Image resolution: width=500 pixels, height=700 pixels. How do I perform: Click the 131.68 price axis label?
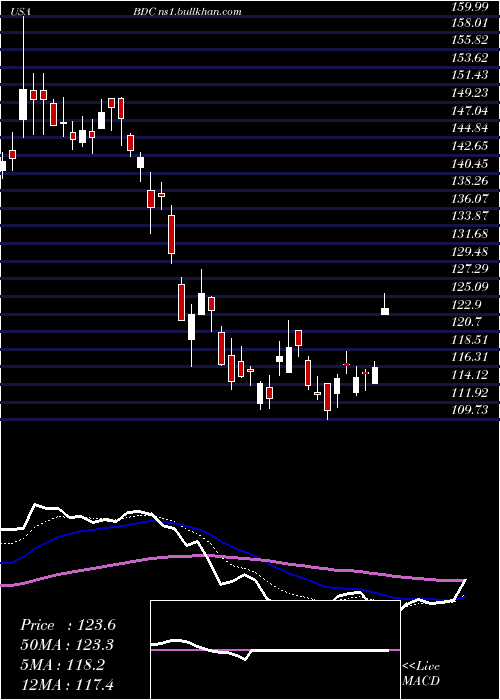click(x=469, y=234)
